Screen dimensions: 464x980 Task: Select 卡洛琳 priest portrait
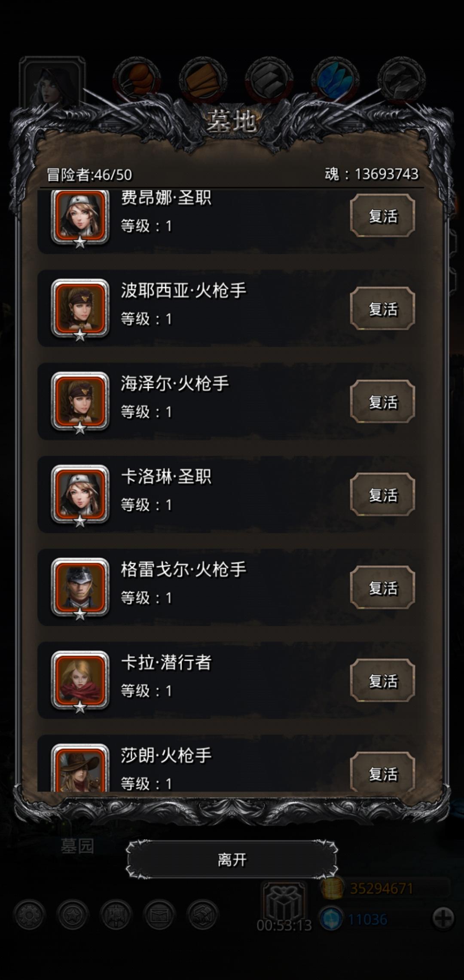[x=80, y=495]
